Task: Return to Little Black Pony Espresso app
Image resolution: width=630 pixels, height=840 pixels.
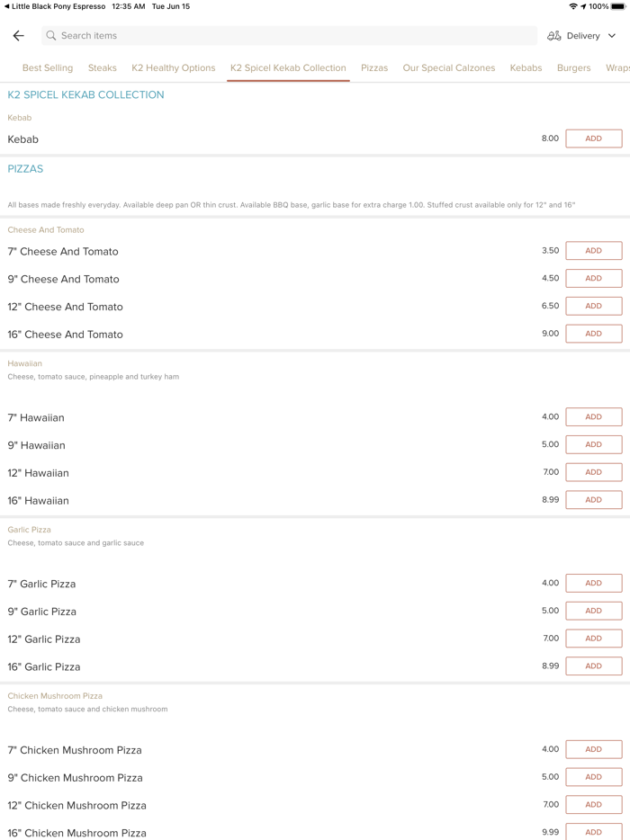Action: pos(54,6)
